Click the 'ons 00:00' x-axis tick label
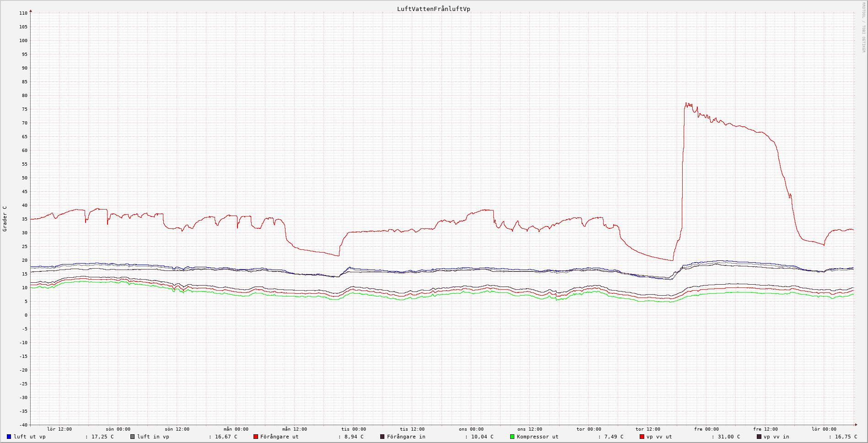Screen dimensions: 868x443 pos(471,429)
